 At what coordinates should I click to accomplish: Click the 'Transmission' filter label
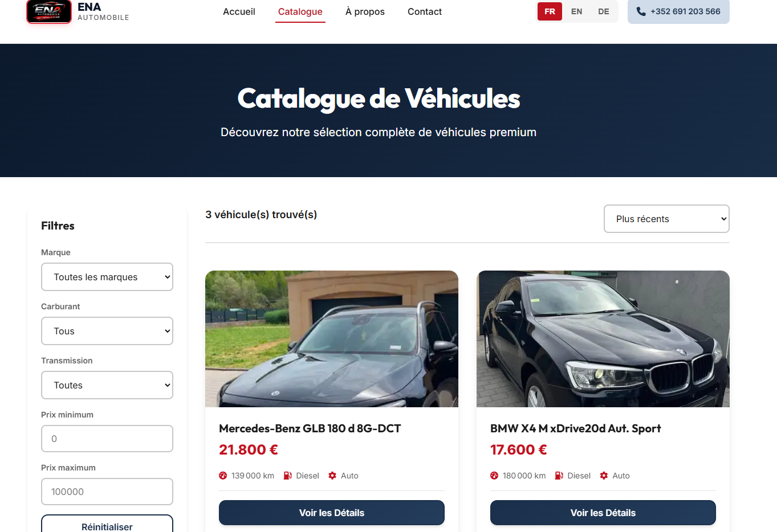tap(67, 361)
